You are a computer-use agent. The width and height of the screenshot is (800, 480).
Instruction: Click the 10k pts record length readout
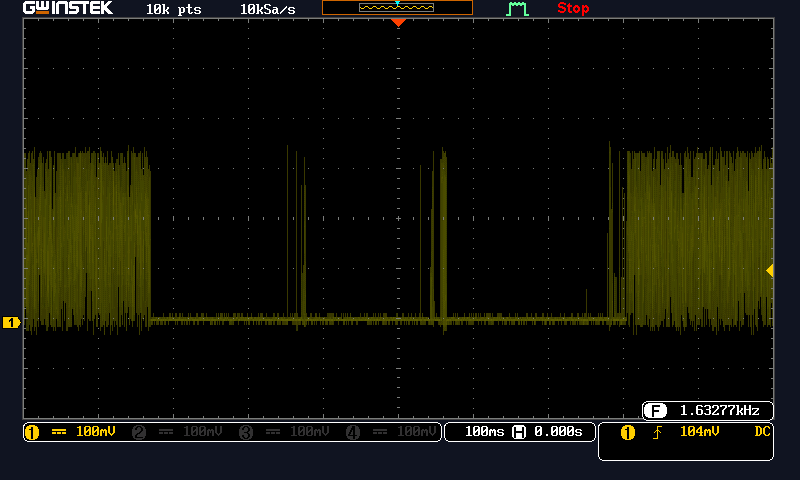click(173, 9)
